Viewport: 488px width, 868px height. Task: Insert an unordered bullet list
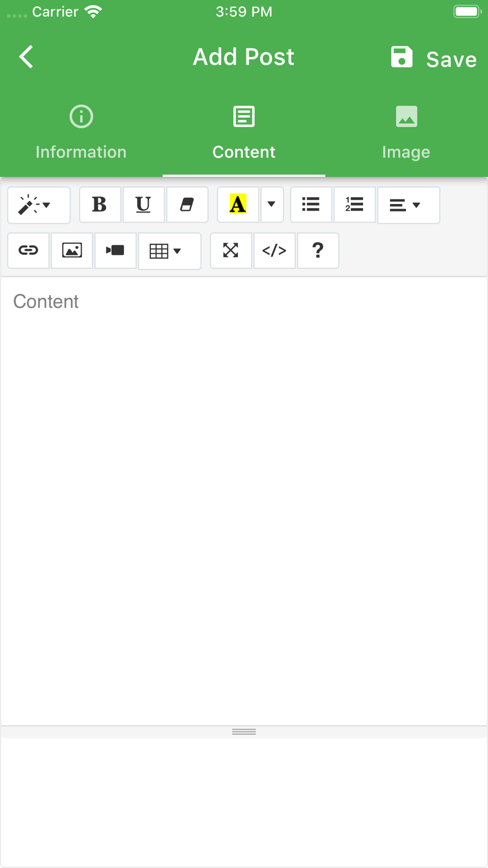point(311,205)
